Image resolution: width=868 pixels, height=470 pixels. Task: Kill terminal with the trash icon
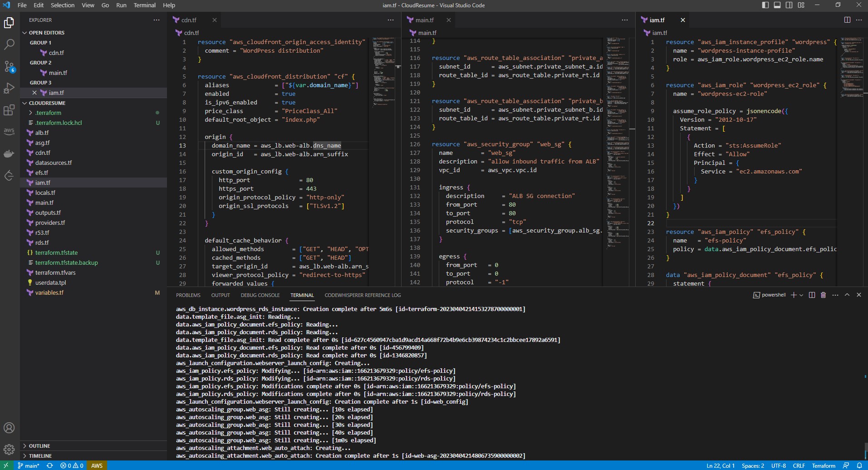[x=823, y=295]
